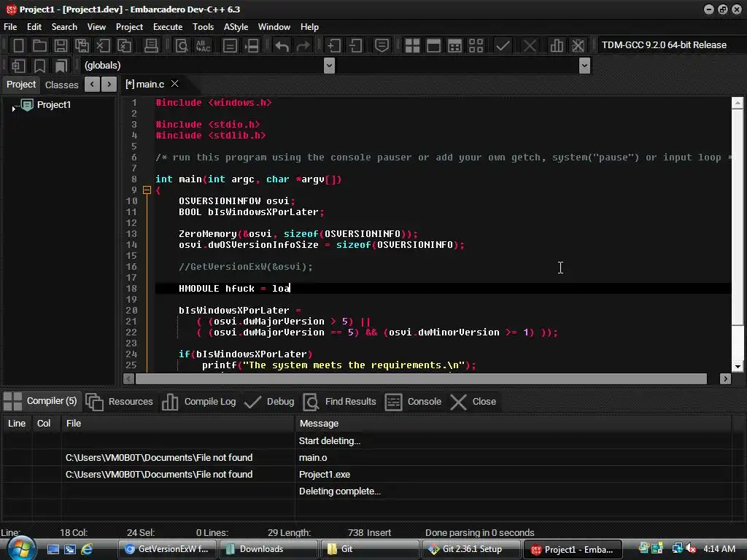Open the Console bottom tab

tap(413, 402)
